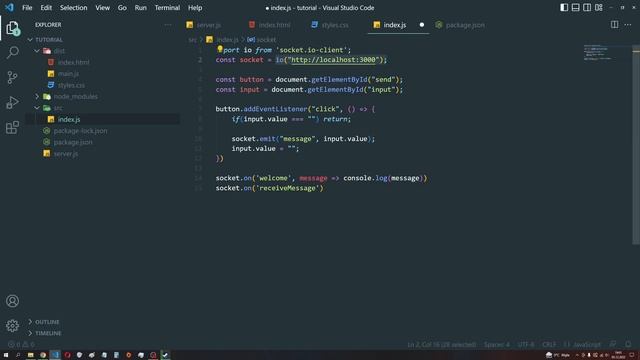640x360 pixels.
Task: Open the File menu
Action: [x=27, y=7]
